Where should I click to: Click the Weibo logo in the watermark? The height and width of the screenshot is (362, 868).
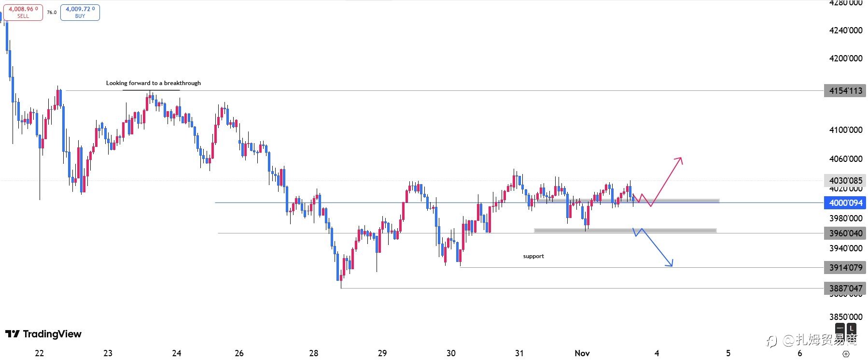click(x=771, y=341)
